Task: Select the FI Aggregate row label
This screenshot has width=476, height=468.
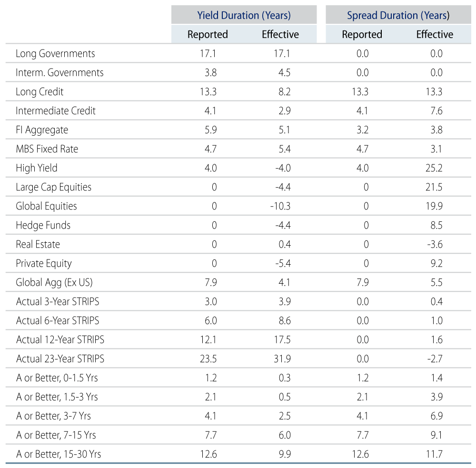Action: (x=42, y=130)
